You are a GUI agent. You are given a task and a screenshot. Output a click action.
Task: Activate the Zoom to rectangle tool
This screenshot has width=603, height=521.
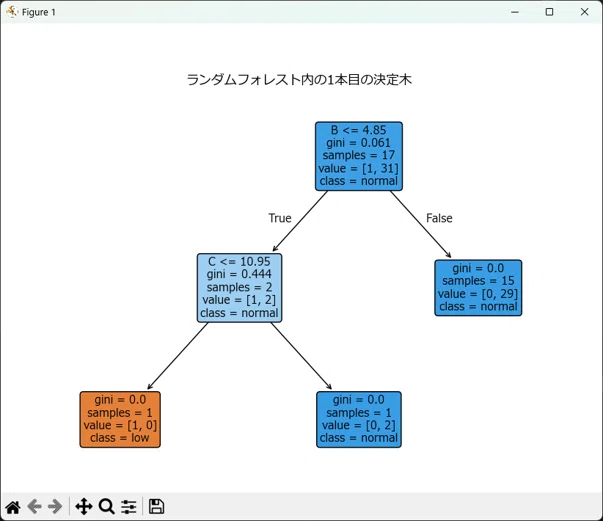[x=106, y=507]
